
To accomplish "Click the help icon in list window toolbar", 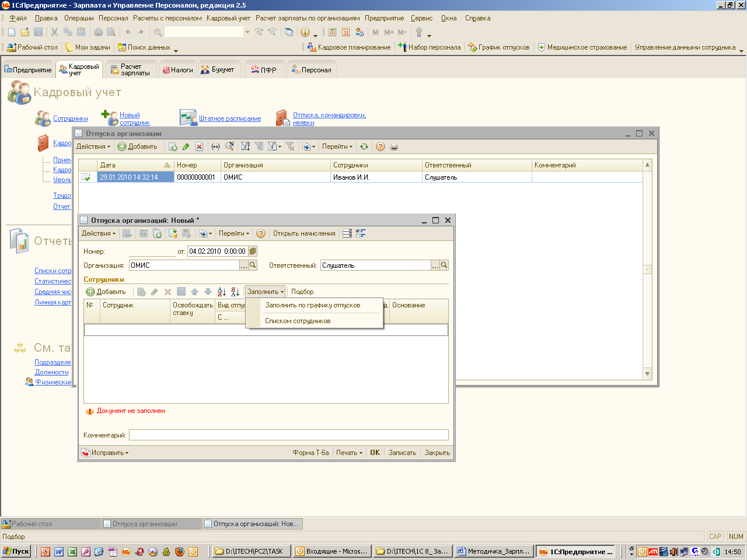I will coord(381,146).
